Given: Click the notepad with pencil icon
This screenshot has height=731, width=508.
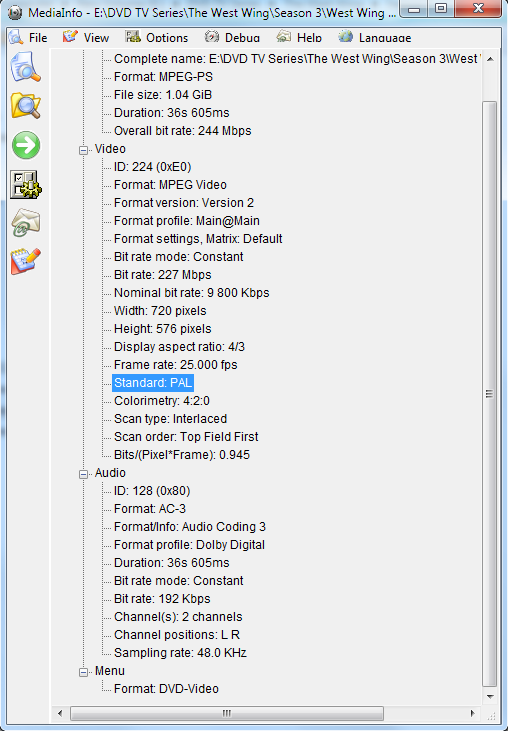Looking at the screenshot, I should pyautogui.click(x=26, y=261).
